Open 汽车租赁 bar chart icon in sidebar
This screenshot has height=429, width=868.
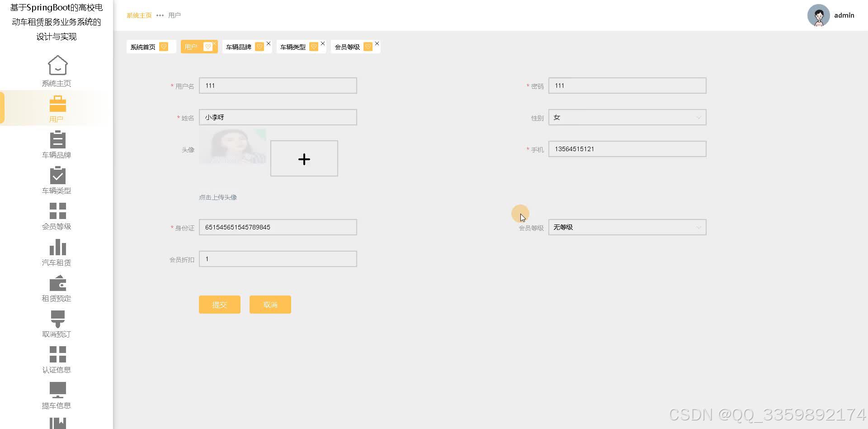point(57,247)
